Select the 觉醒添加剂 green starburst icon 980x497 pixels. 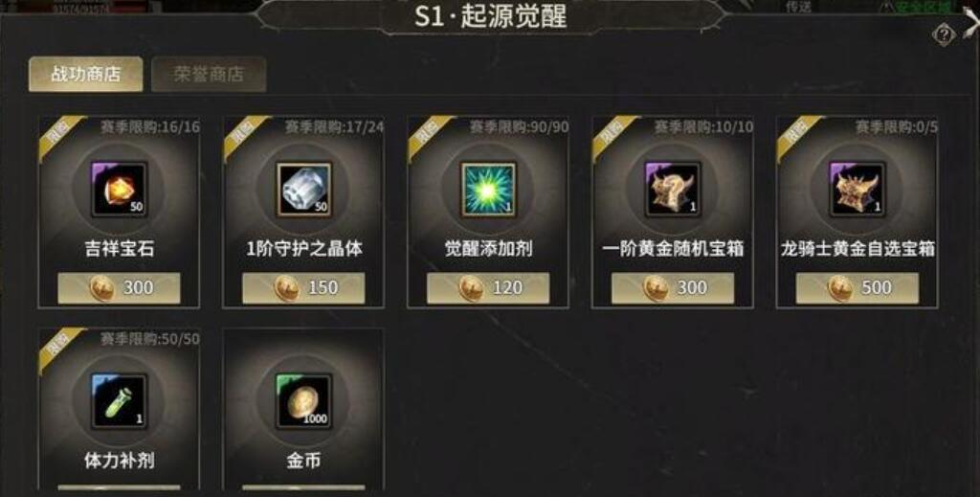point(488,190)
